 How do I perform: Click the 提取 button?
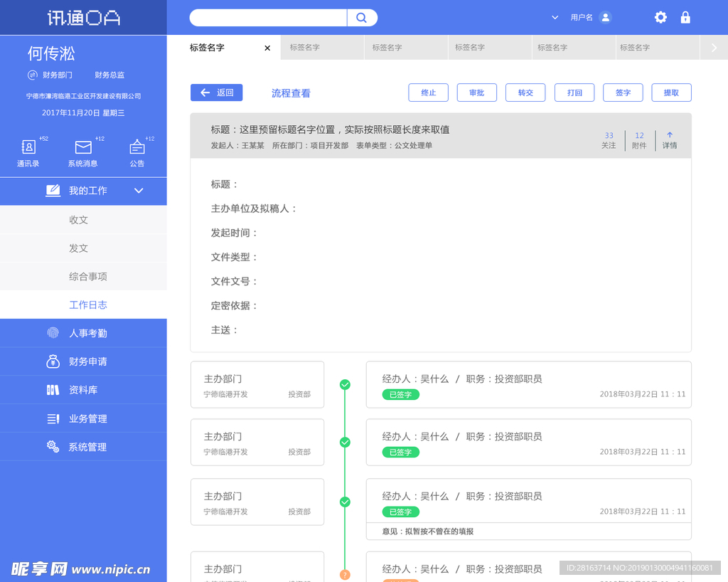tap(671, 92)
